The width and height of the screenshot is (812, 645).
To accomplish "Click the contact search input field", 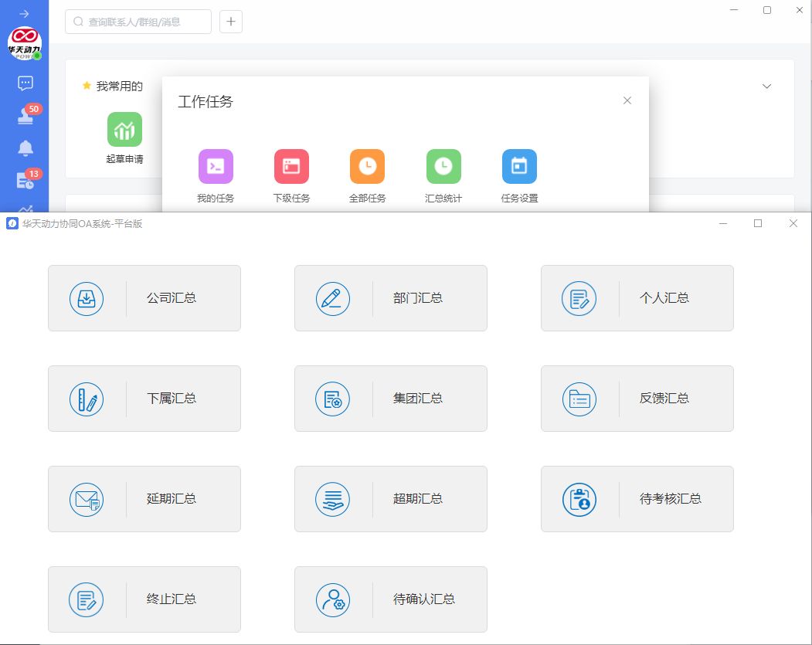I will [x=139, y=22].
